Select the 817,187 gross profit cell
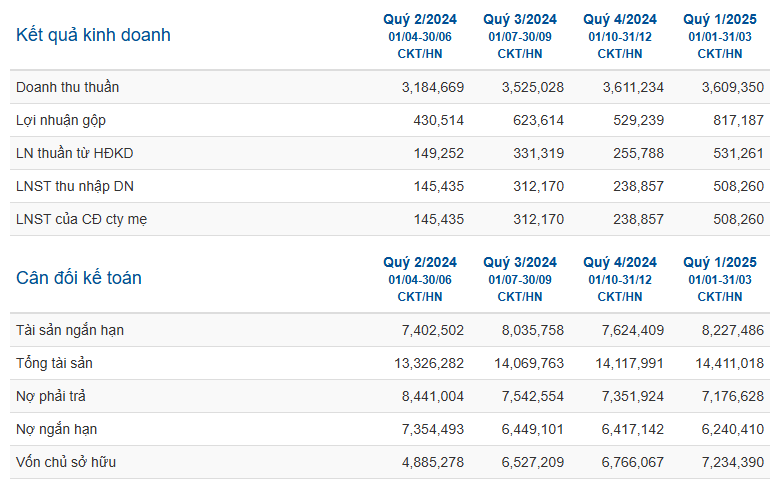The height and width of the screenshot is (483, 779). pos(738,120)
